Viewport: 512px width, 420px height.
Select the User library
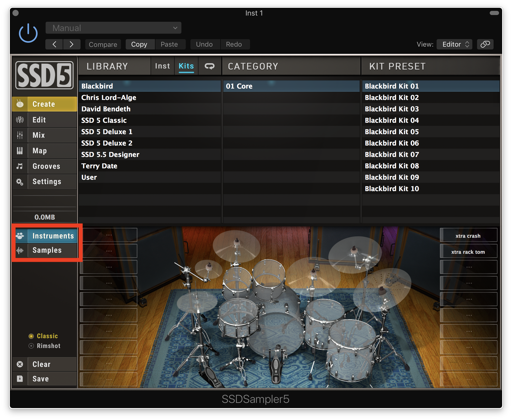[x=150, y=177]
